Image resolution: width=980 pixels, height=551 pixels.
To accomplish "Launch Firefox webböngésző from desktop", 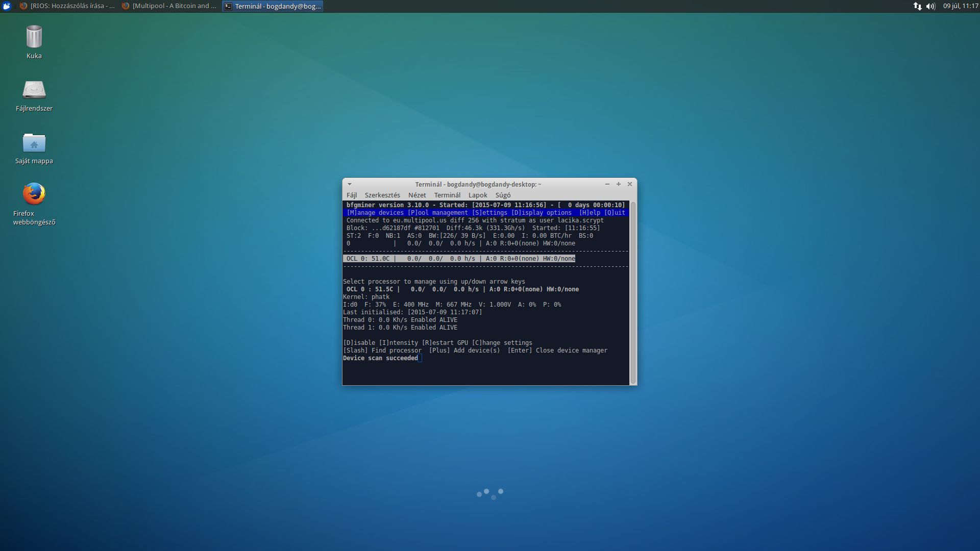I will pyautogui.click(x=34, y=194).
